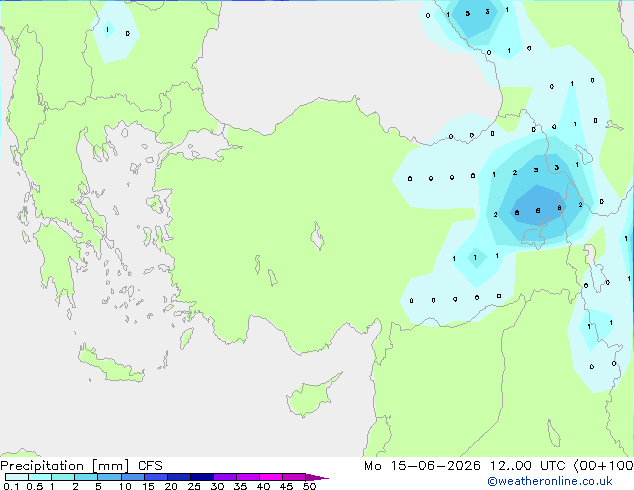Click the legend label '45'
Image resolution: width=634 pixels, height=490 pixels.
[x=286, y=486]
